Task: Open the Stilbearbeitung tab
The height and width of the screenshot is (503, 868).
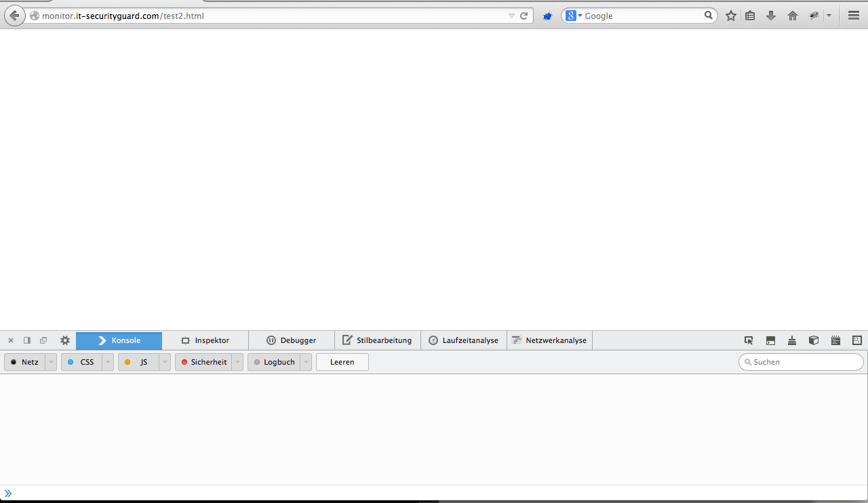Action: tap(378, 340)
